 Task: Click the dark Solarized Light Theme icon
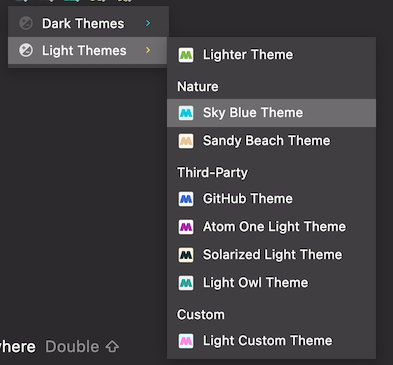coord(186,255)
